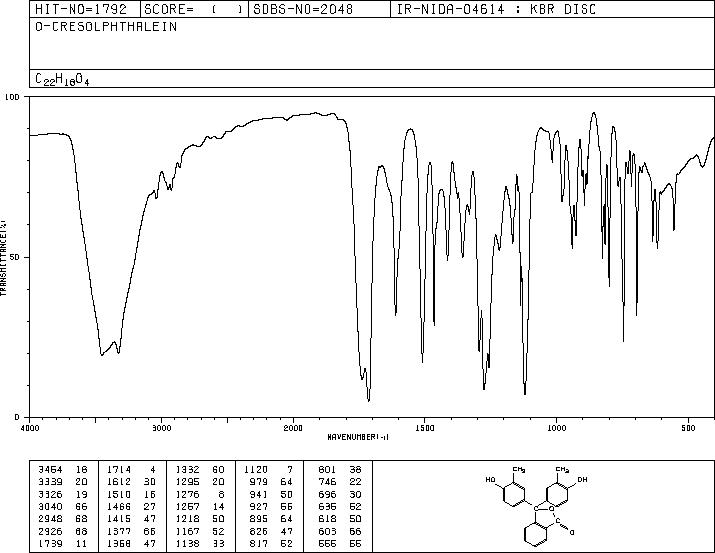Click the 1332 peak table entry
Screen dimensions: 715x553
pos(187,470)
